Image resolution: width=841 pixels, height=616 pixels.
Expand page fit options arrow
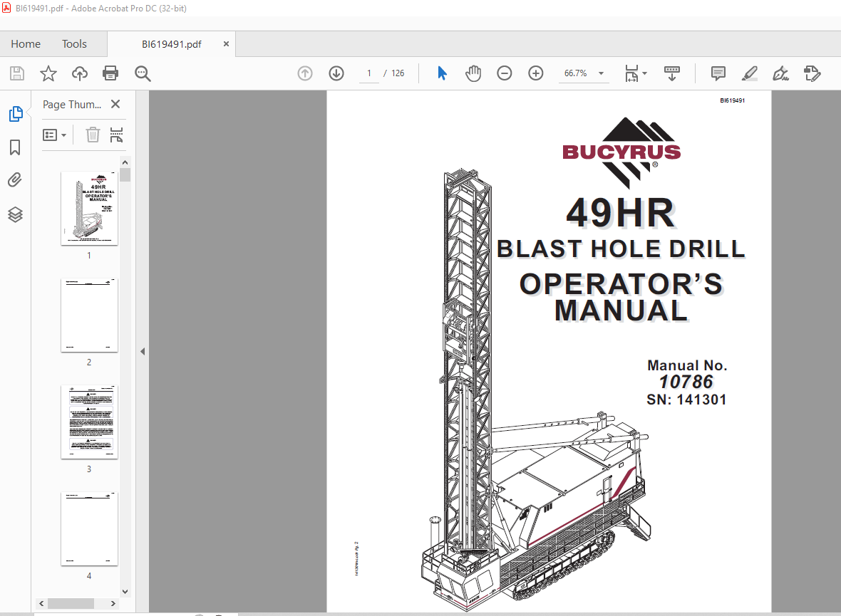click(x=645, y=73)
